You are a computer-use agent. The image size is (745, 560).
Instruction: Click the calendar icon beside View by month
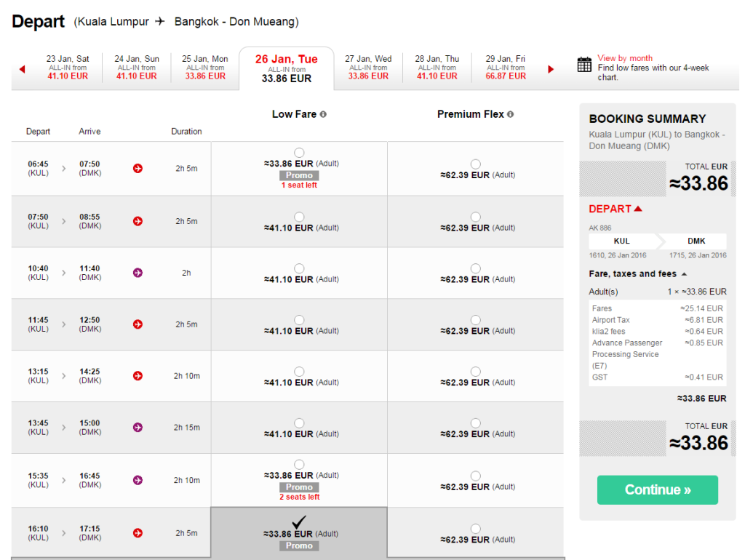coord(584,65)
